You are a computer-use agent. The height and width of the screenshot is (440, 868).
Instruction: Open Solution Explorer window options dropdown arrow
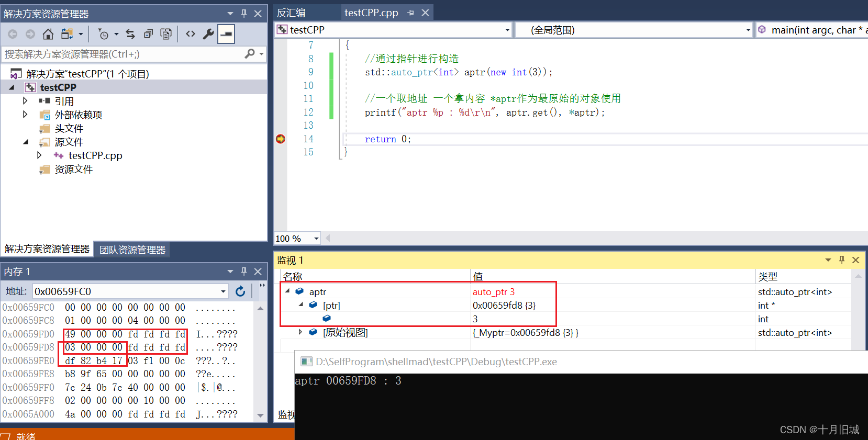230,14
